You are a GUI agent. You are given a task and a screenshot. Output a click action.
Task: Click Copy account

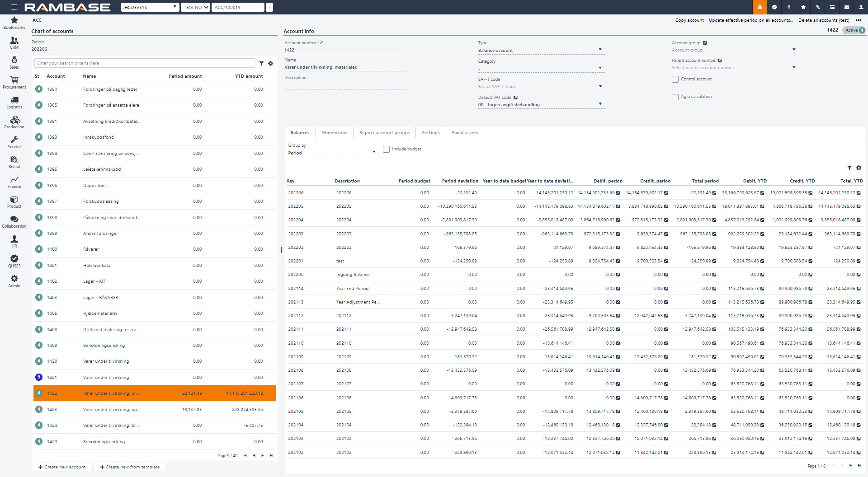point(689,20)
